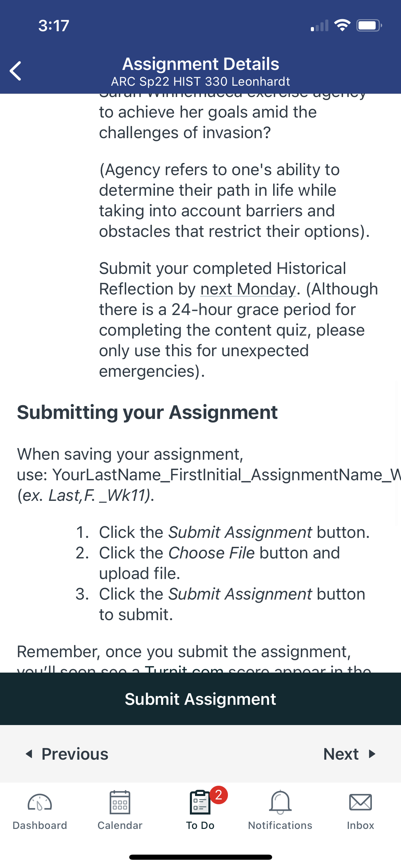Go to Next assignment
Image resolution: width=401 pixels, height=868 pixels.
(x=350, y=754)
